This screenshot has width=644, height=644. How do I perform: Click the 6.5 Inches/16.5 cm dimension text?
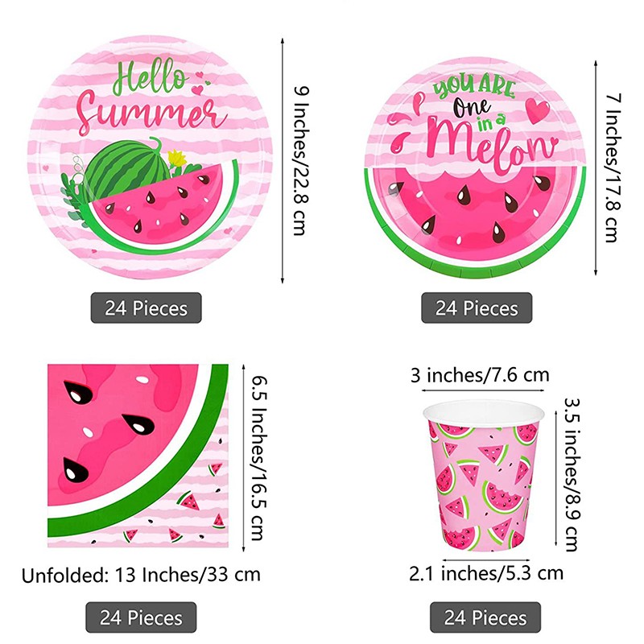click(259, 458)
